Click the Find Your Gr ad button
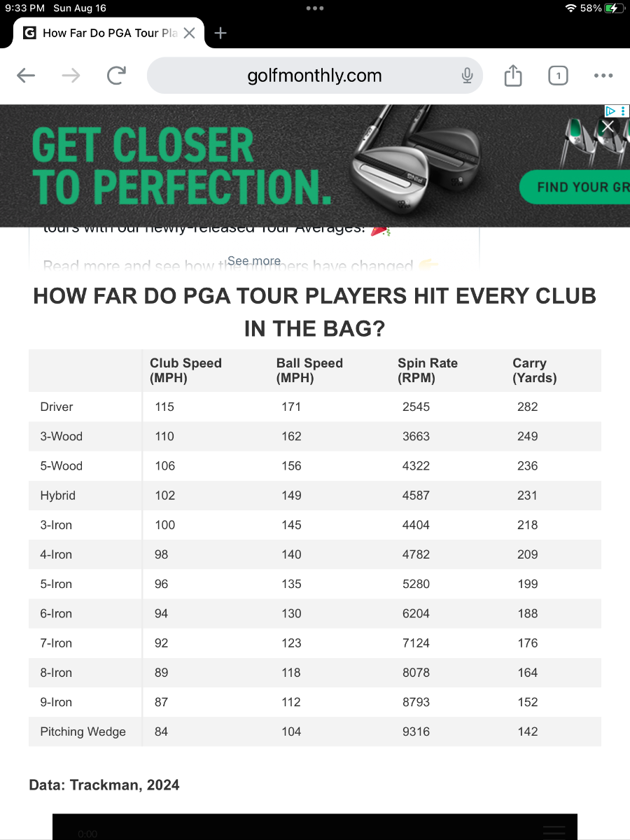The image size is (630, 840). pos(575,187)
